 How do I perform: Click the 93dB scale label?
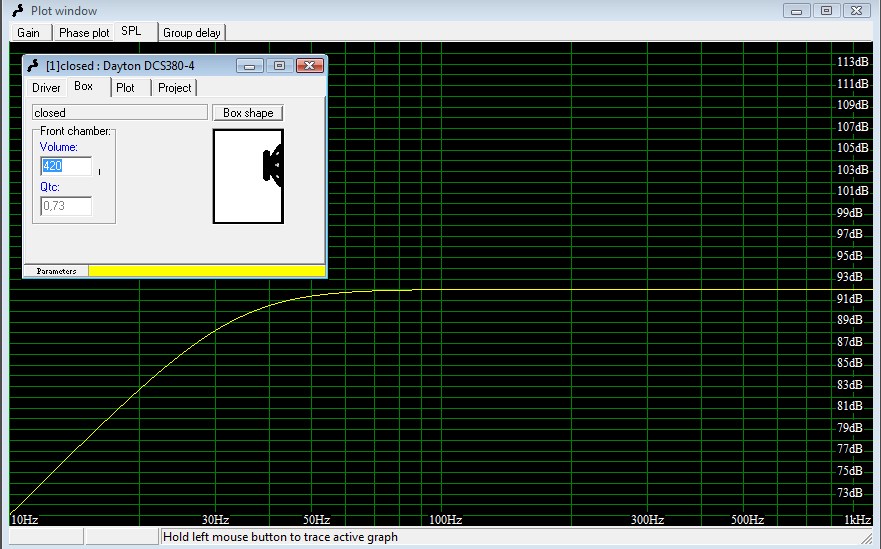850,277
